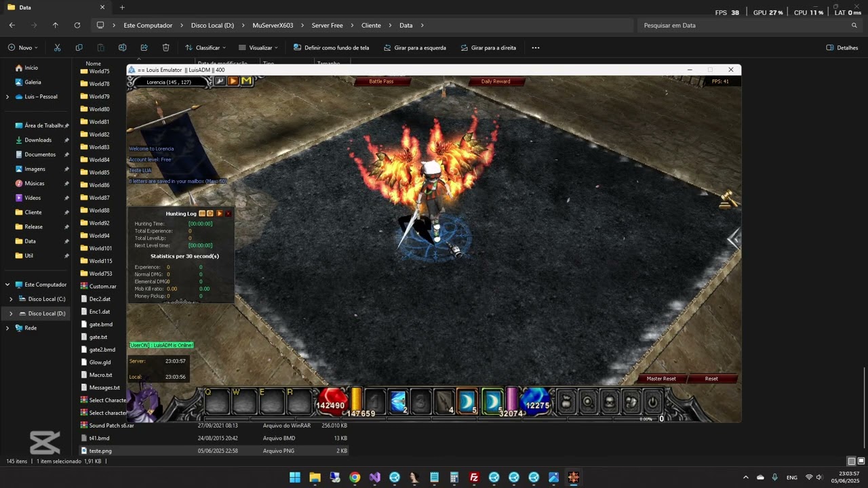Refresh the Explorer folder view

coord(77,26)
